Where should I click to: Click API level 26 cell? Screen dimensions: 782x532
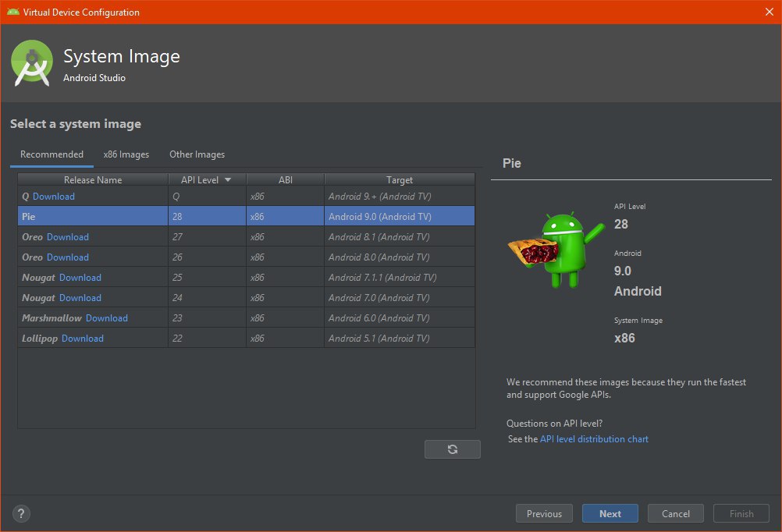pos(208,257)
